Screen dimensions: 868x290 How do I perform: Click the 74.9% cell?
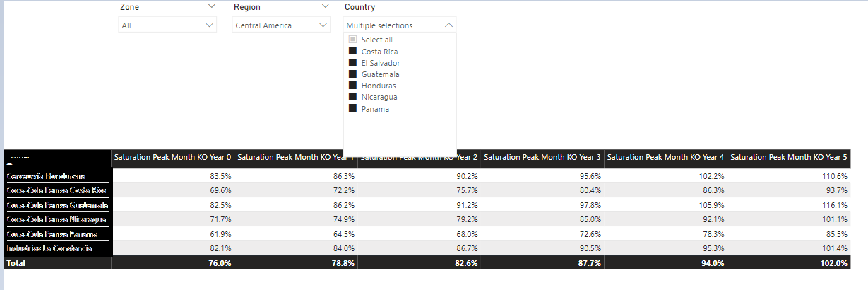(296, 219)
